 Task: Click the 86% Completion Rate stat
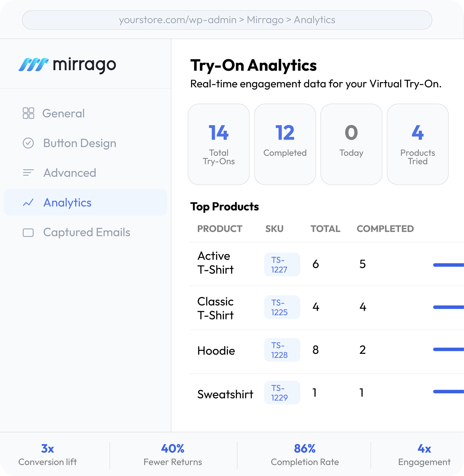[x=305, y=455]
